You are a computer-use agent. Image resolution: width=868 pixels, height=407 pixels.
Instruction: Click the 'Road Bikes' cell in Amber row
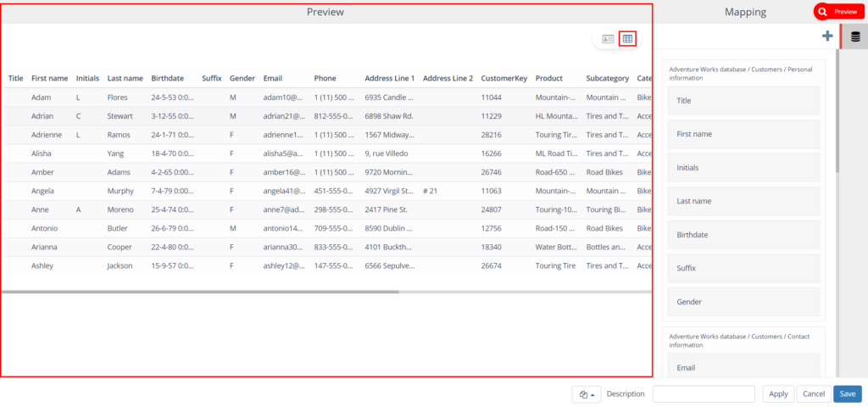[x=604, y=172]
